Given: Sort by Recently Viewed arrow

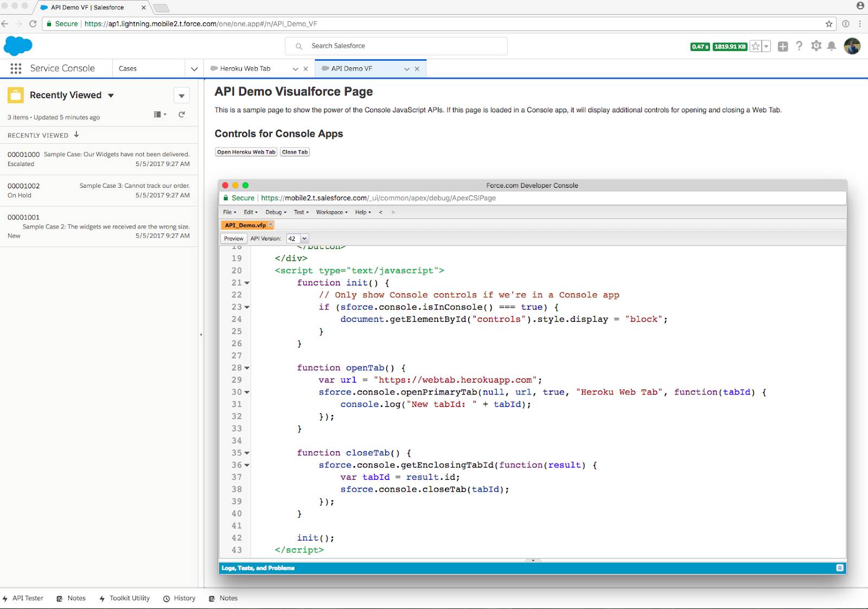Looking at the screenshot, I should pyautogui.click(x=76, y=135).
